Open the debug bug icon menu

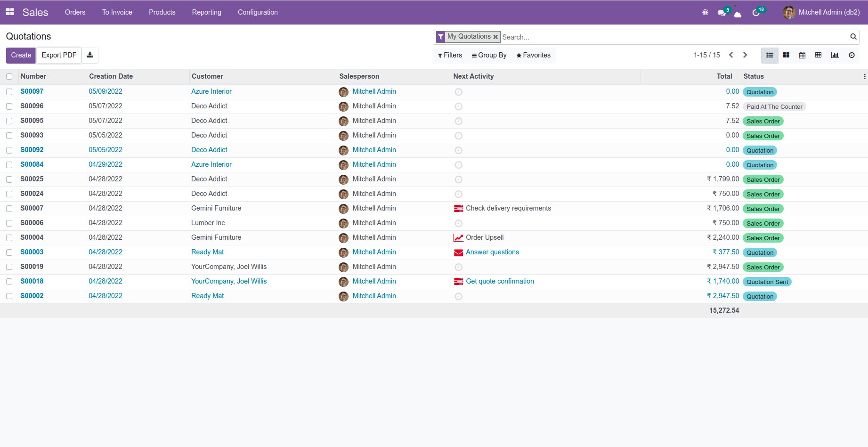(x=705, y=12)
